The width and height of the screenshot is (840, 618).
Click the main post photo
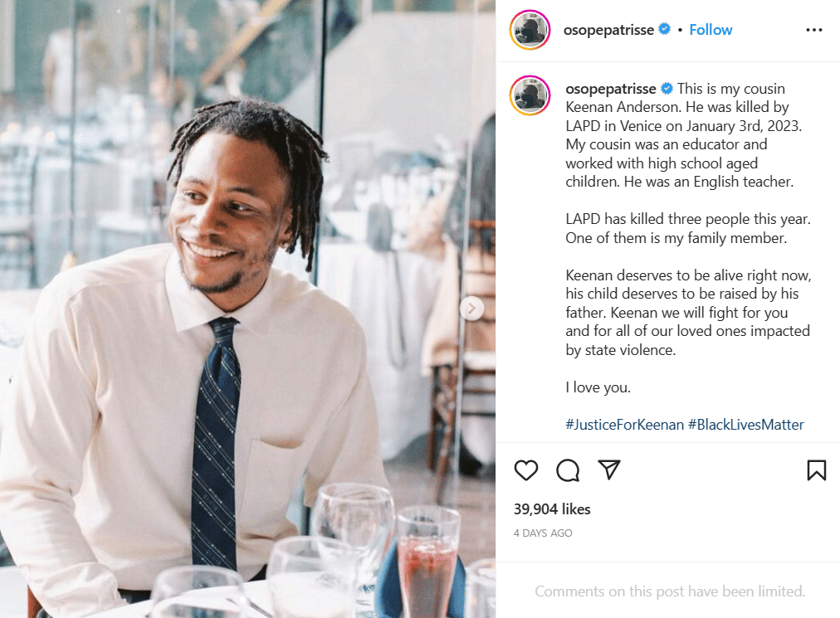coord(247,309)
